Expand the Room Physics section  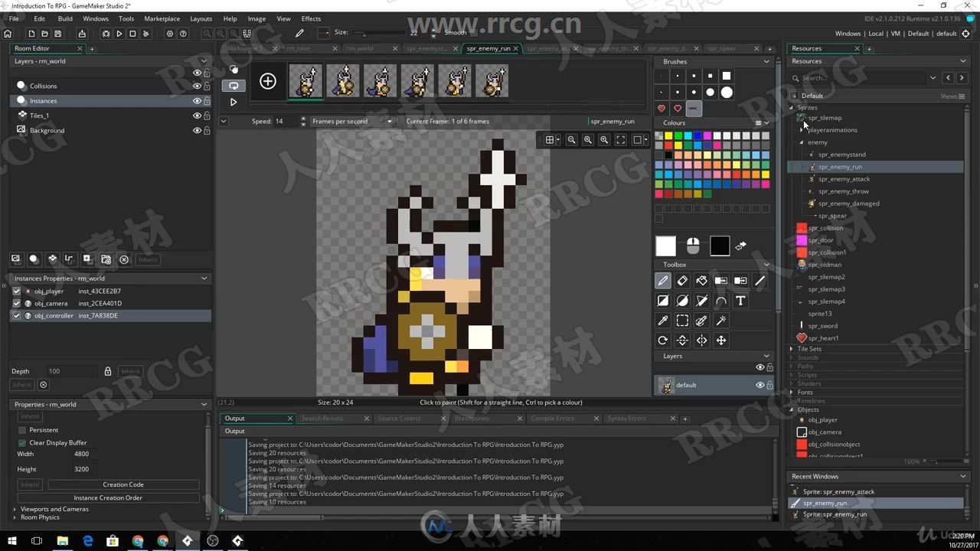15,518
